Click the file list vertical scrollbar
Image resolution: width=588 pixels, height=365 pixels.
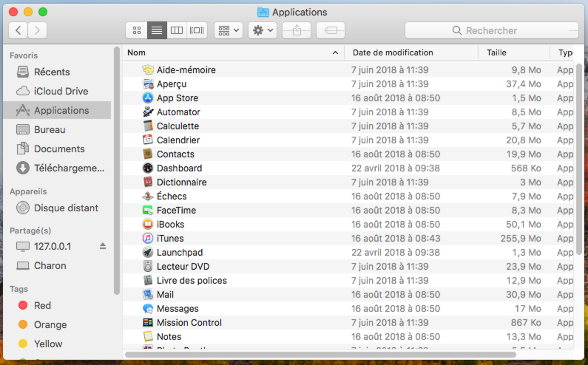tap(579, 159)
